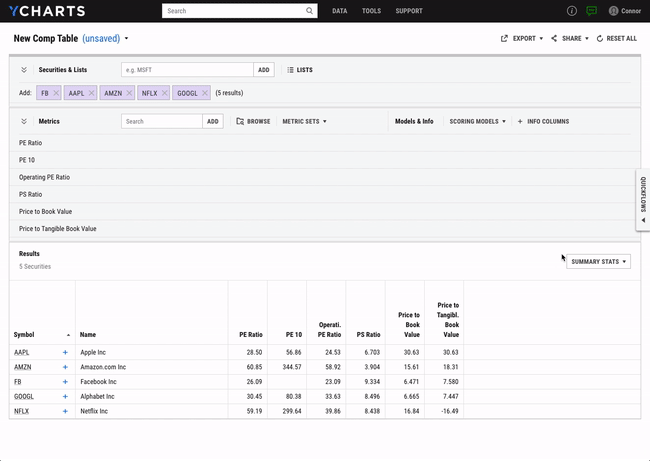
Task: Sort by the Name column header
Action: point(88,335)
